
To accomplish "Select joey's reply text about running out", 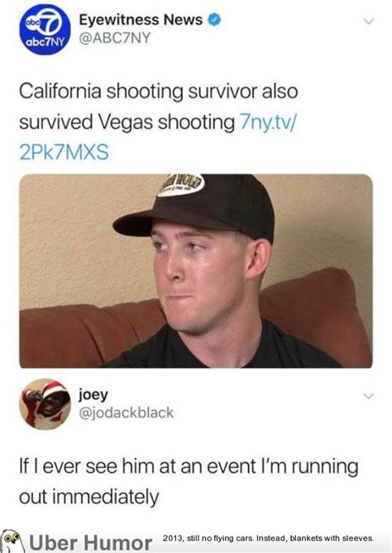I will pyautogui.click(x=189, y=481).
